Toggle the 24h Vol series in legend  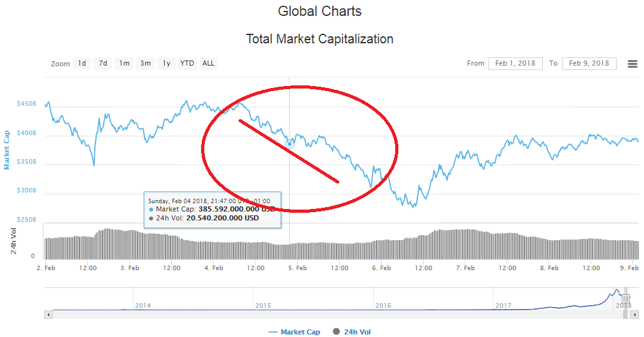click(x=357, y=332)
